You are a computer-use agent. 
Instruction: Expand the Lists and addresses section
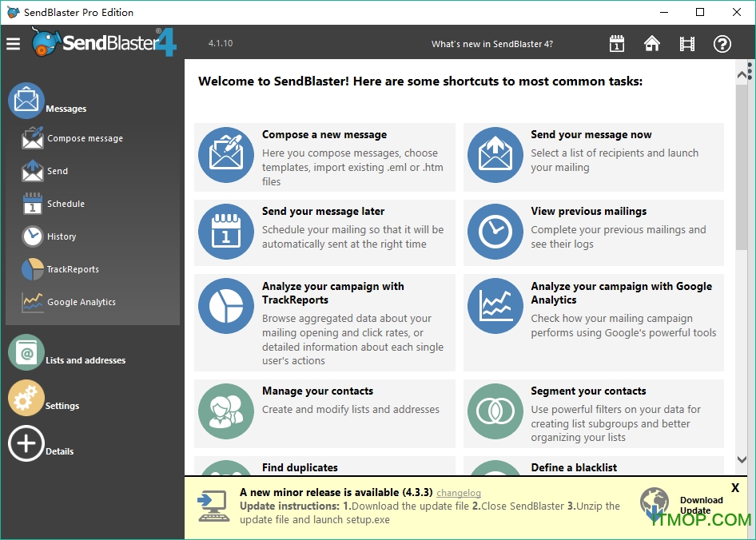click(x=86, y=360)
